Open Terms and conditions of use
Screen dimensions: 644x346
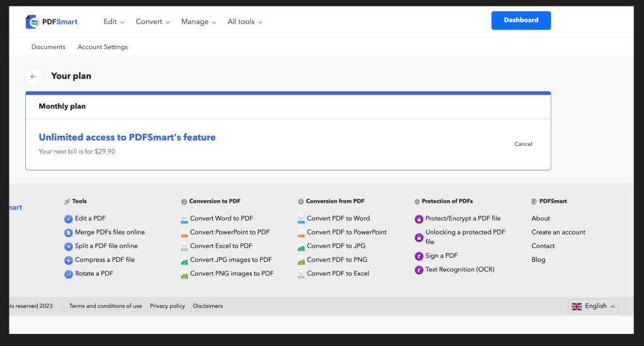tap(106, 306)
